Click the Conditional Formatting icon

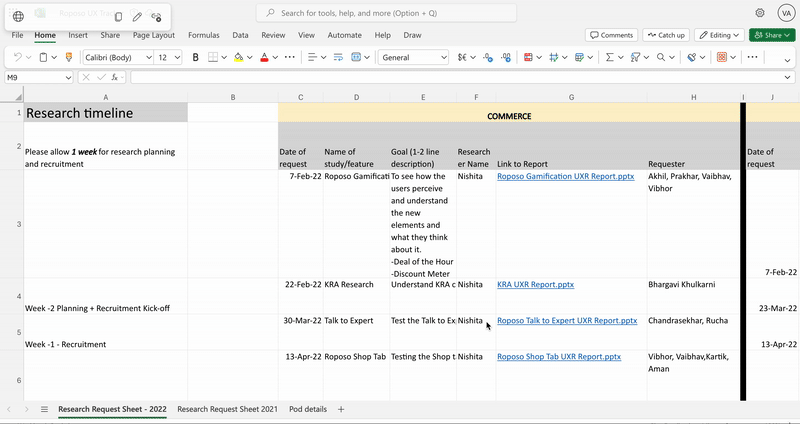click(528, 58)
